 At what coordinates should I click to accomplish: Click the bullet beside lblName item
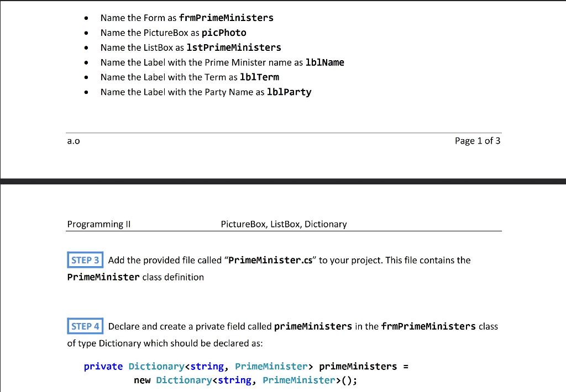pos(87,62)
